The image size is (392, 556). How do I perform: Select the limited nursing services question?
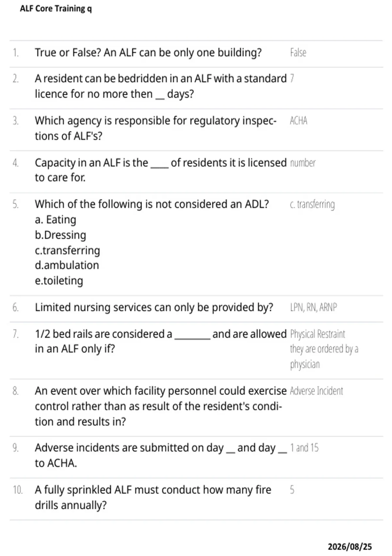[x=154, y=307]
